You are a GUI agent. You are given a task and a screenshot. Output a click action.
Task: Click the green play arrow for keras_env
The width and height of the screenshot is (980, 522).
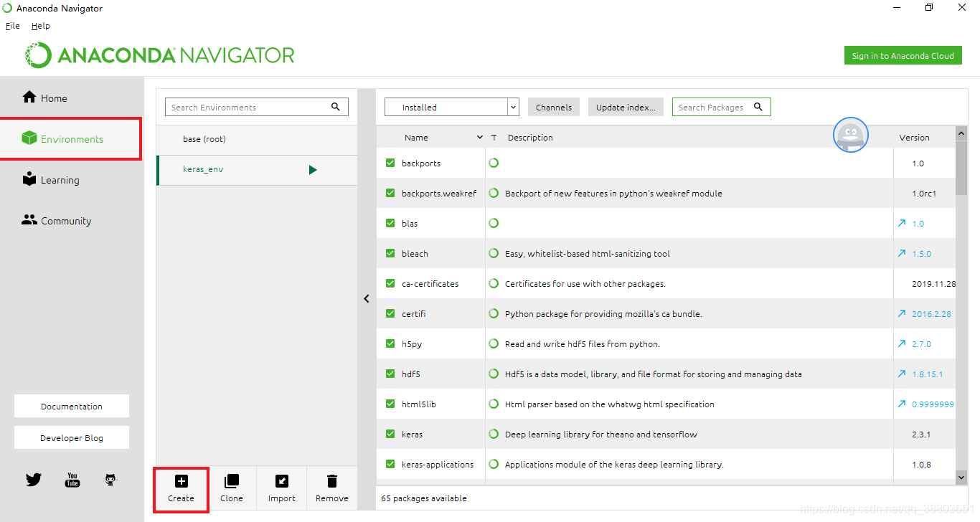click(313, 170)
